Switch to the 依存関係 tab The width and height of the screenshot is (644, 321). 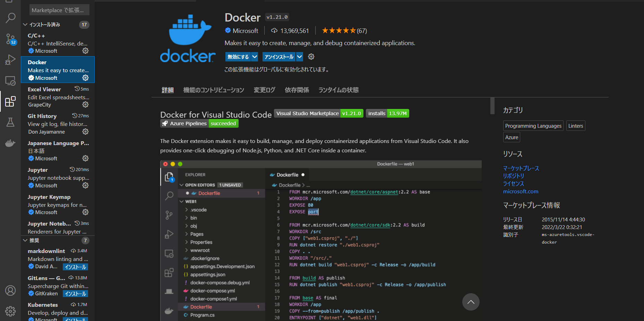[297, 90]
